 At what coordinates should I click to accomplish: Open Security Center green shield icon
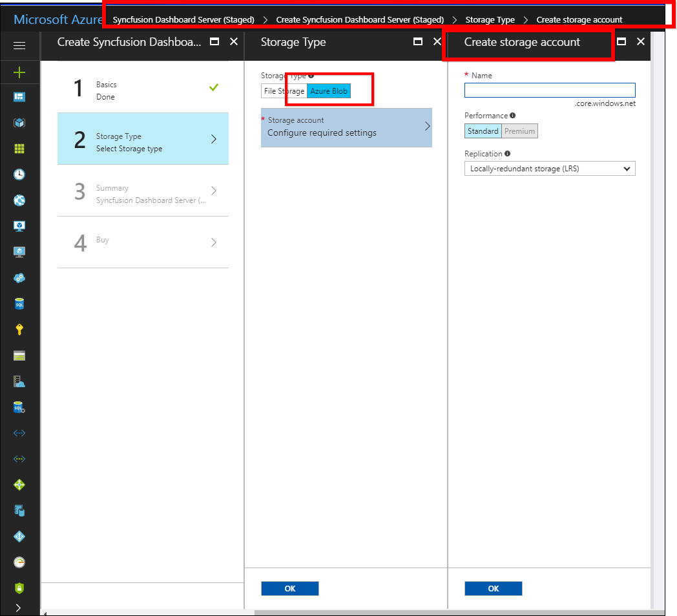tap(19, 588)
